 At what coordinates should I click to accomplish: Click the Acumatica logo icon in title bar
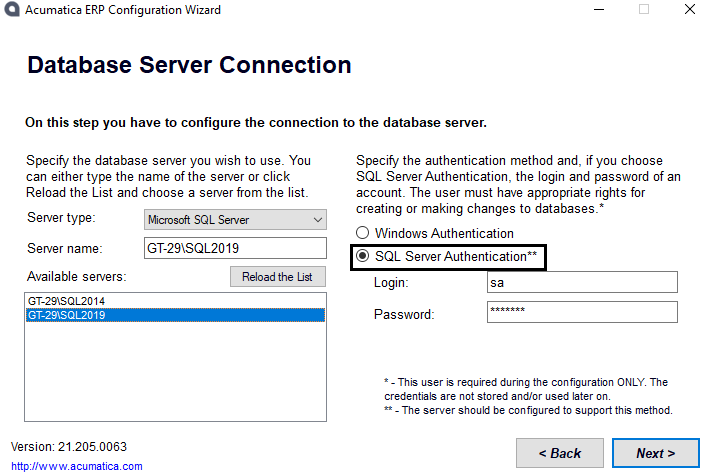tap(12, 9)
